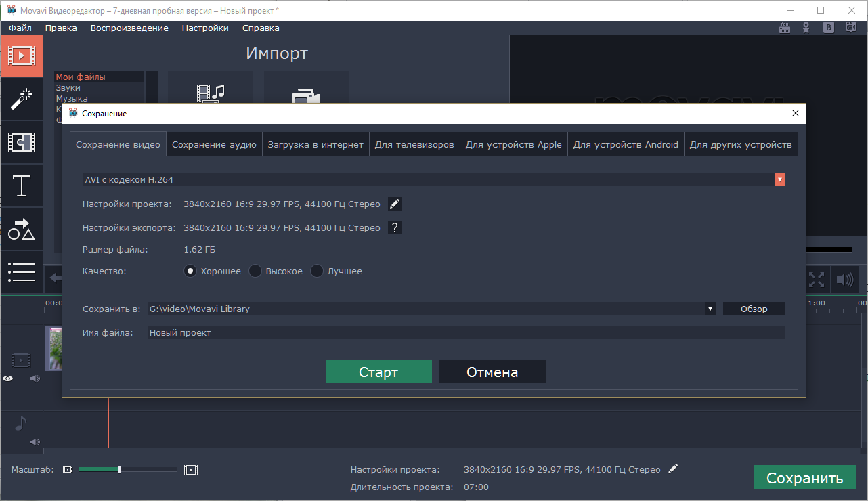This screenshot has width=868, height=501.
Task: Open the Filters magic wand panel
Action: [x=22, y=99]
